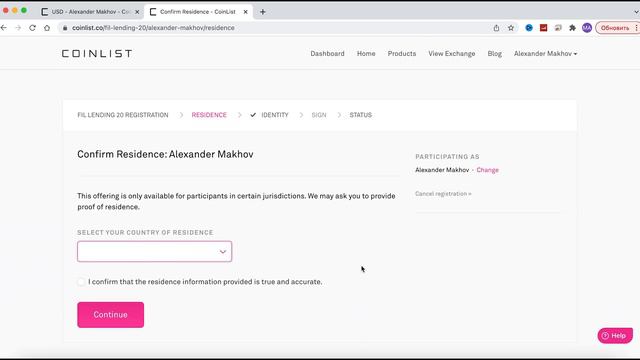Viewport: 640px width, 360px height.
Task: Check the residence information confirmation box
Action: (x=81, y=282)
